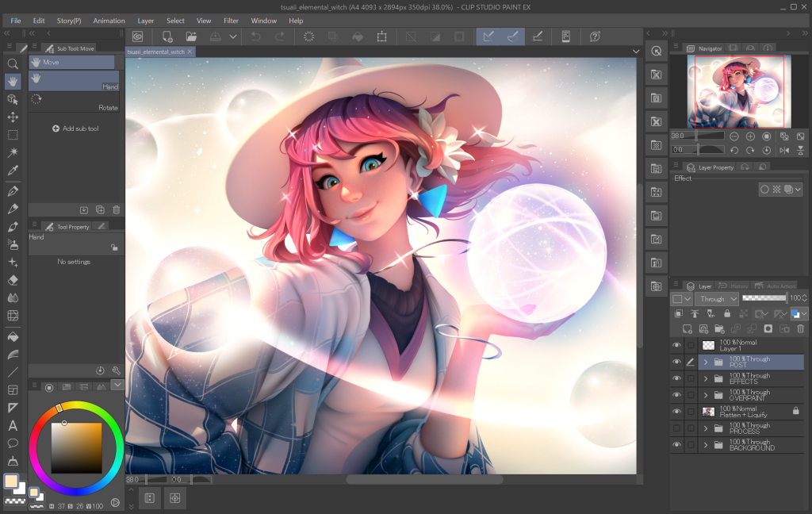Open the layer palette color dropdown
812x514 pixels.
point(681,299)
